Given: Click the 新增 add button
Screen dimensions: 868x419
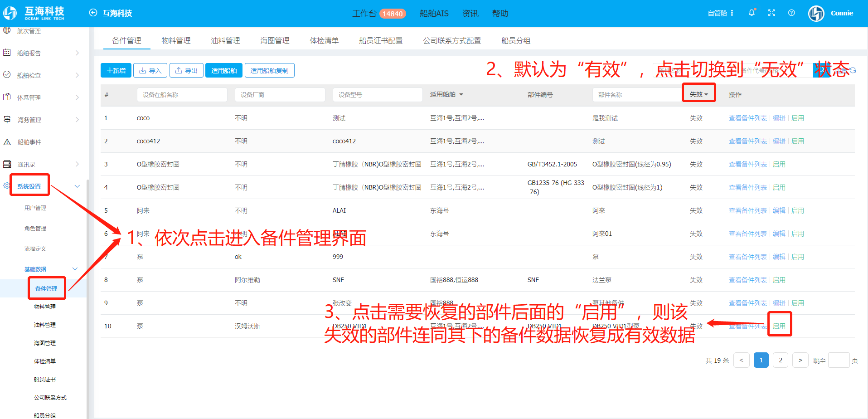Looking at the screenshot, I should coord(116,70).
